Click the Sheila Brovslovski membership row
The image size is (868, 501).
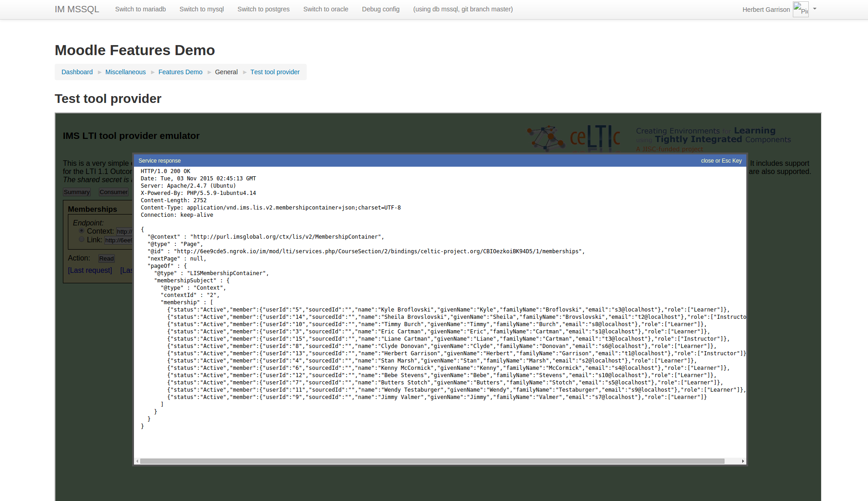pyautogui.click(x=457, y=317)
